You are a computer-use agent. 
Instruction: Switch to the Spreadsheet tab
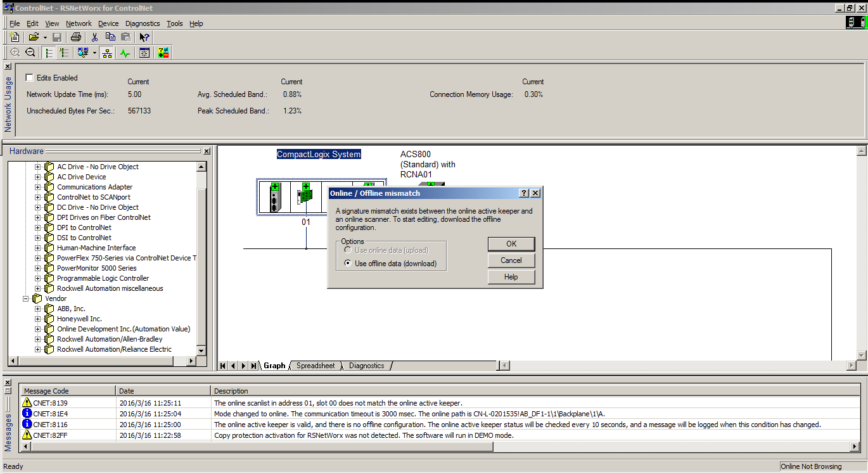tap(315, 366)
